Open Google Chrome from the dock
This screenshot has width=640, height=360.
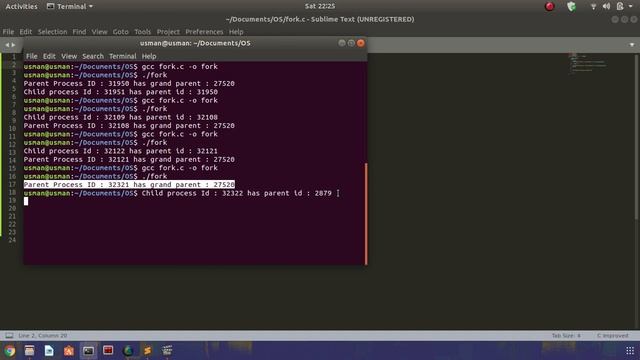[x=10, y=351]
